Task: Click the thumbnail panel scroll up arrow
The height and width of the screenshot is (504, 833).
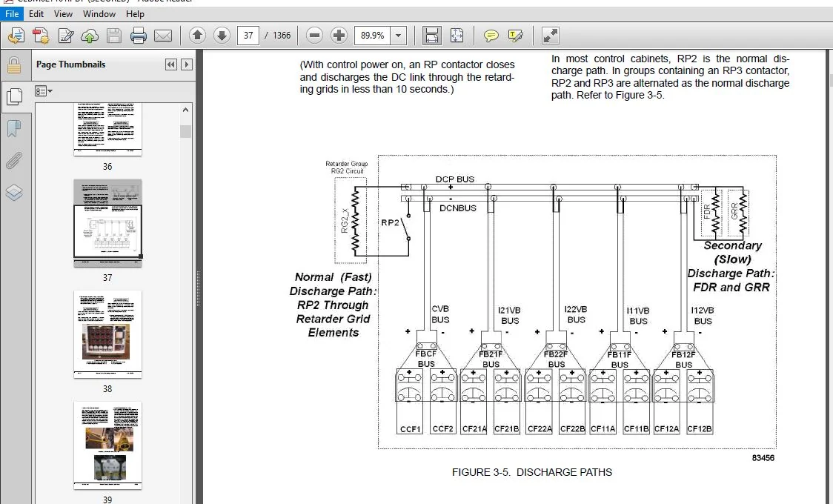Action: point(185,110)
